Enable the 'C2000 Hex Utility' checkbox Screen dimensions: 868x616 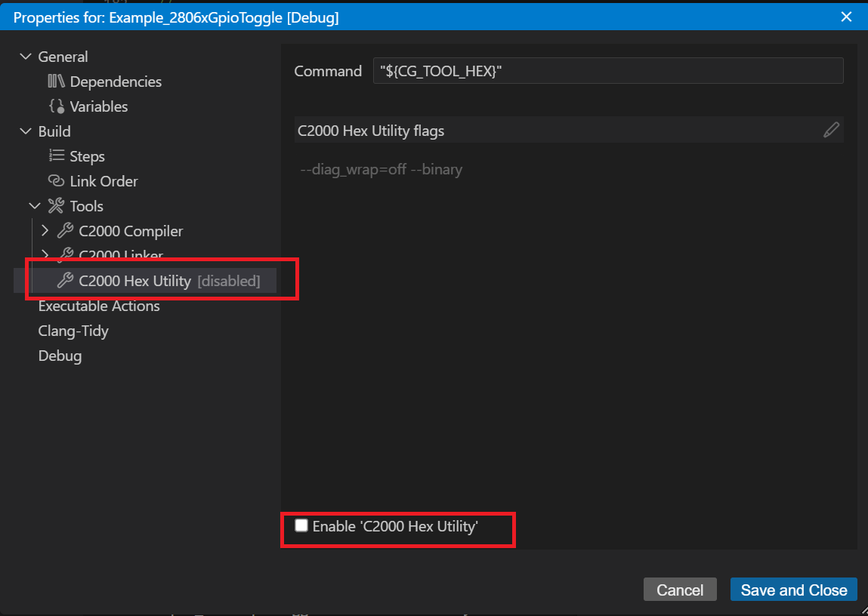pos(301,525)
